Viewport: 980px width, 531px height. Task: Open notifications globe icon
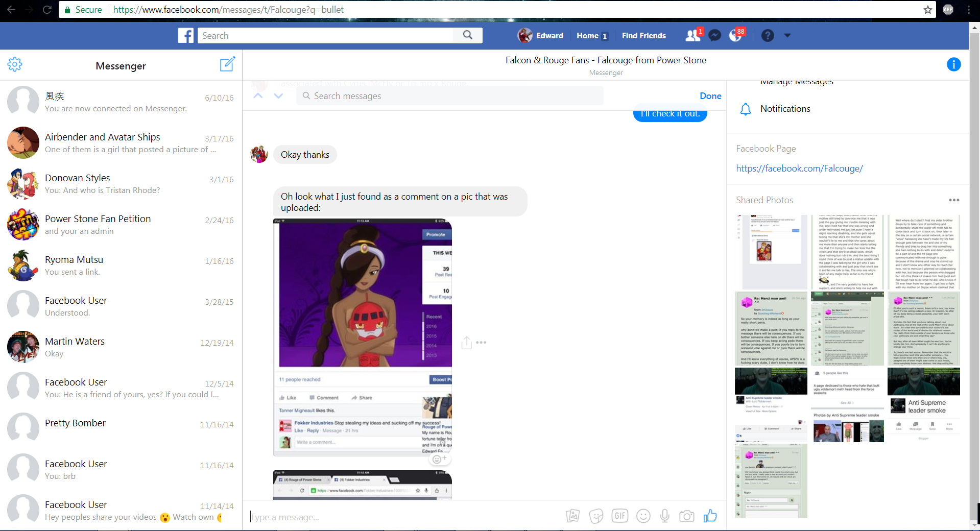(x=735, y=35)
